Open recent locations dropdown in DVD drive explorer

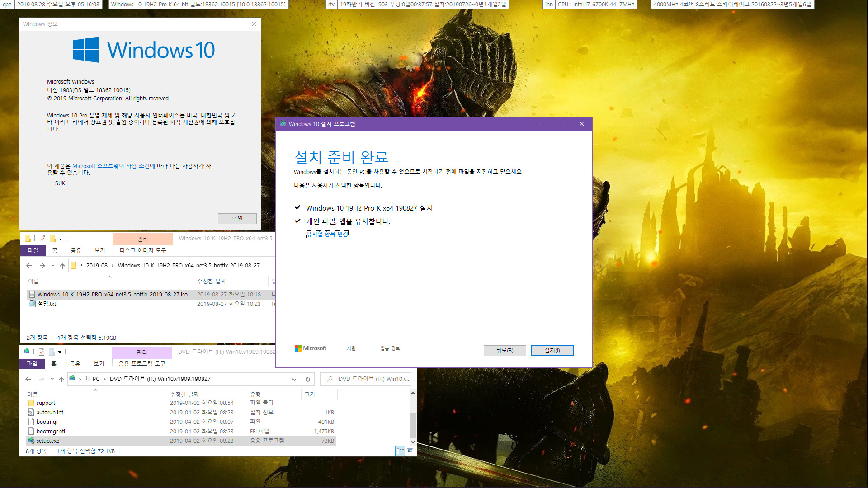pyautogui.click(x=52, y=379)
